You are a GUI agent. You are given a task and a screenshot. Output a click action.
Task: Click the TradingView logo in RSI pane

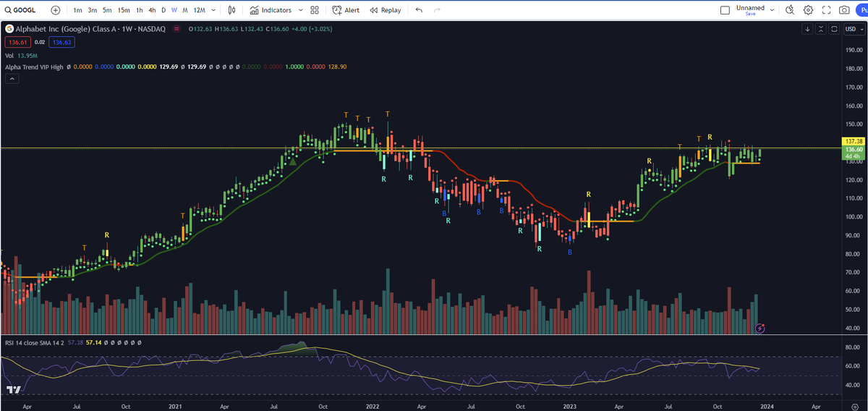[13, 390]
